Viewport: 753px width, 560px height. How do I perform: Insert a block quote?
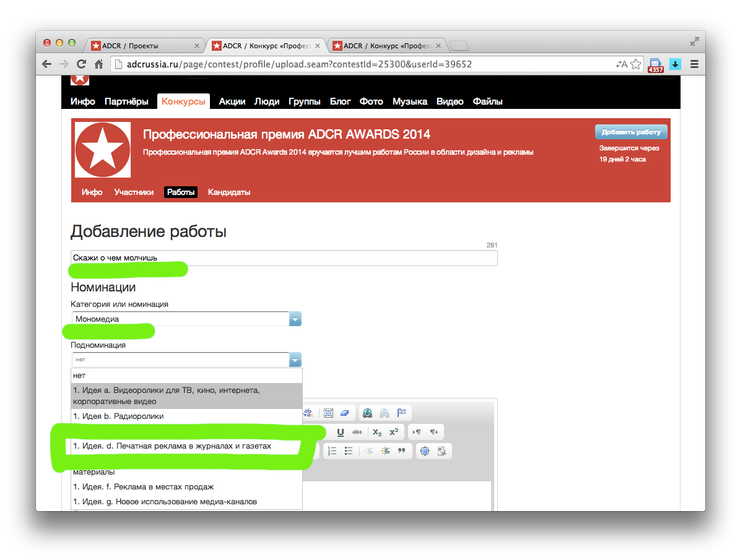point(402,451)
